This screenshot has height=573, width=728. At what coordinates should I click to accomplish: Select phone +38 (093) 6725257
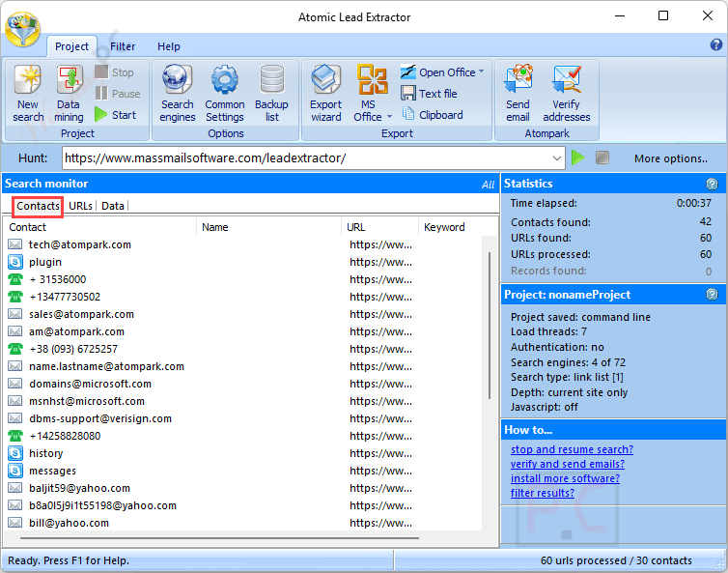(x=243, y=349)
